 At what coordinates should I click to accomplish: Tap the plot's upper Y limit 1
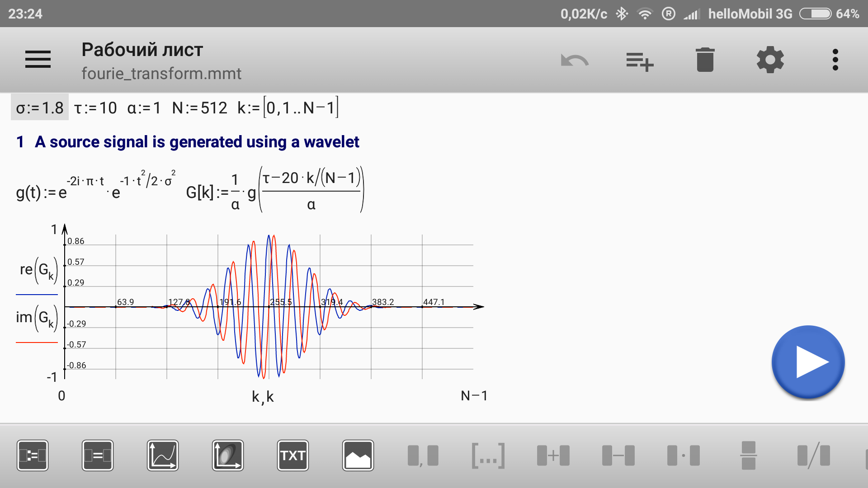point(54,230)
